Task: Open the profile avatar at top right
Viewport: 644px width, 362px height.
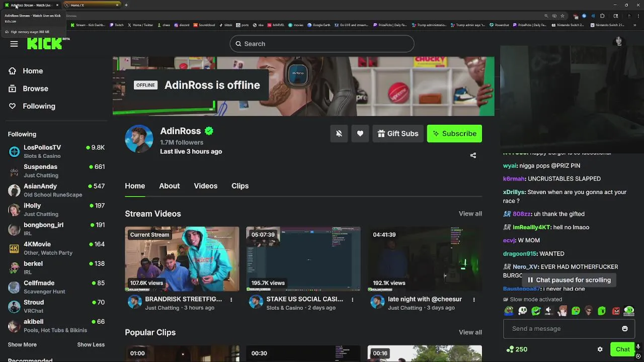Action: point(619,42)
